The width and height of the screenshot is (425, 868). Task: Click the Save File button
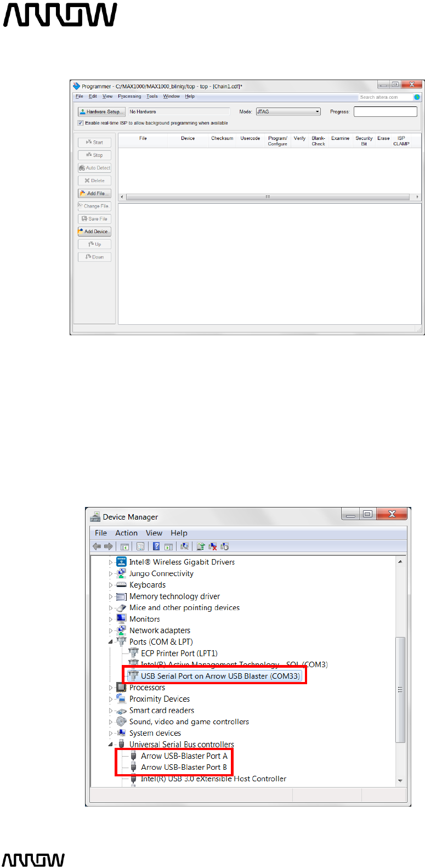click(x=94, y=218)
